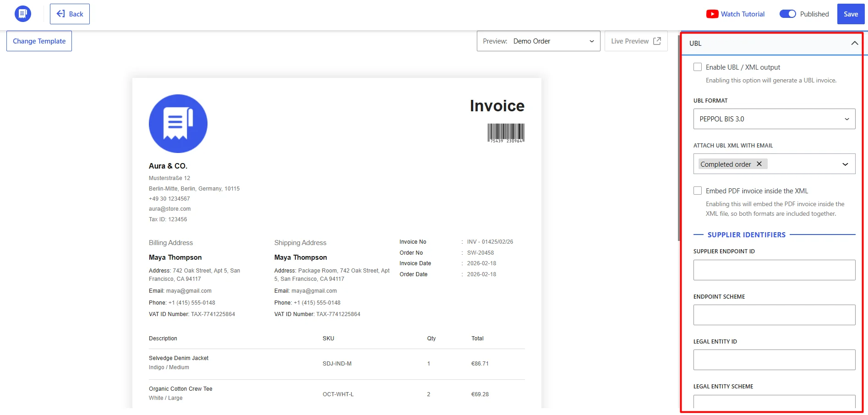Click Selvedge Denim Jacket item row
This screenshot has height=415, width=868.
337,364
